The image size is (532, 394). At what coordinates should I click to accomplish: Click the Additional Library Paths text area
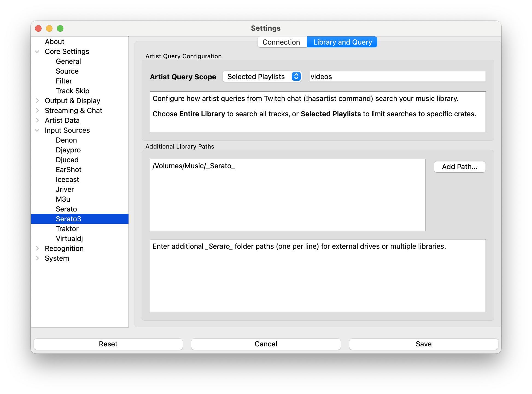point(288,195)
